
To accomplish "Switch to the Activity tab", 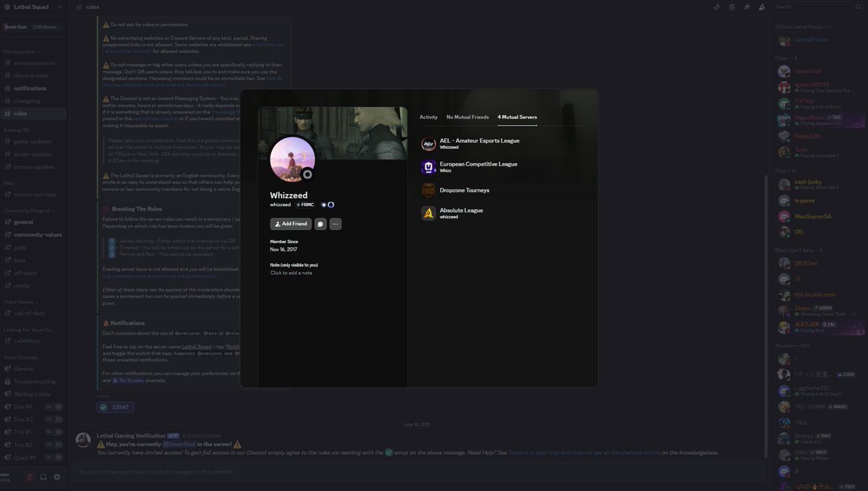I will 428,116.
